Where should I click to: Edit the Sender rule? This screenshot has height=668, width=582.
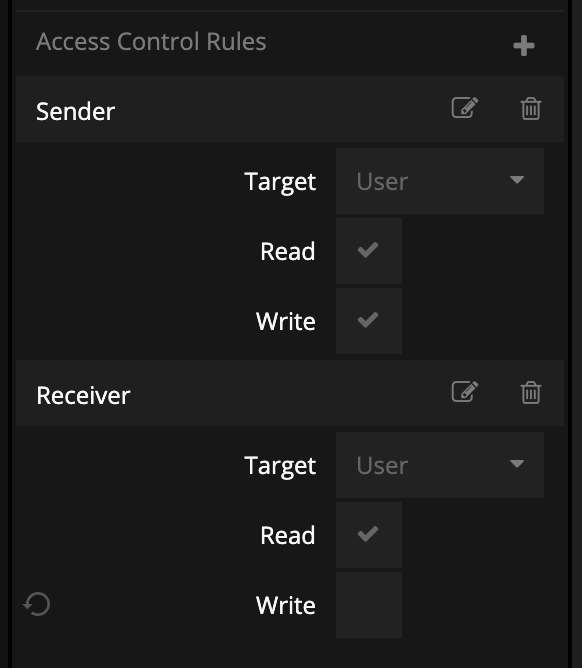coord(465,108)
